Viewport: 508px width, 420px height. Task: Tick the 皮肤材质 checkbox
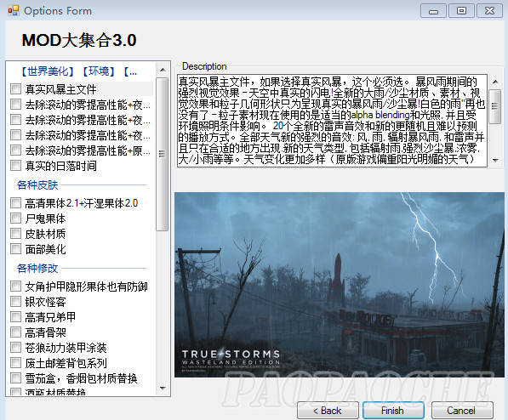(x=15, y=234)
